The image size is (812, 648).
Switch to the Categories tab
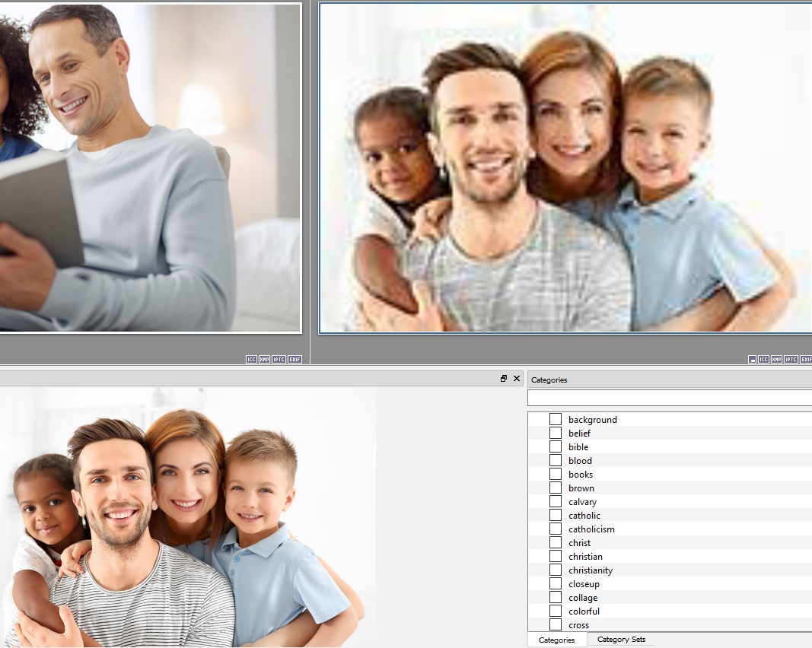(556, 640)
